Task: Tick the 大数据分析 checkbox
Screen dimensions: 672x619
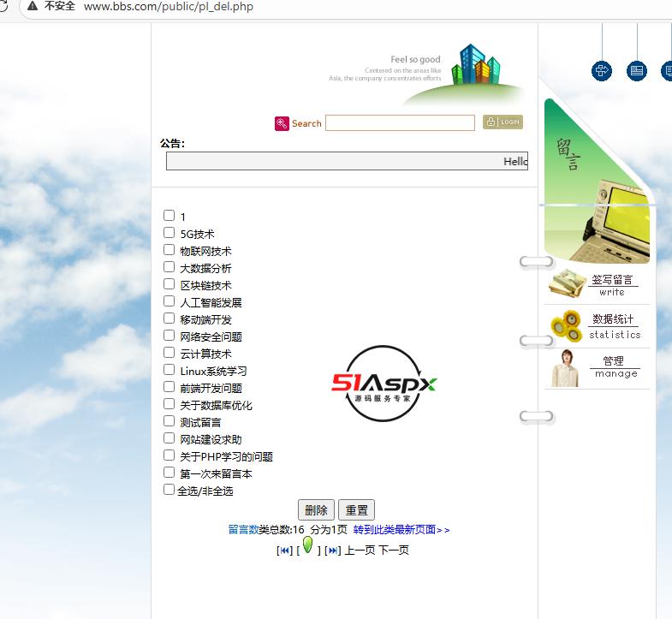Action: pos(169,266)
